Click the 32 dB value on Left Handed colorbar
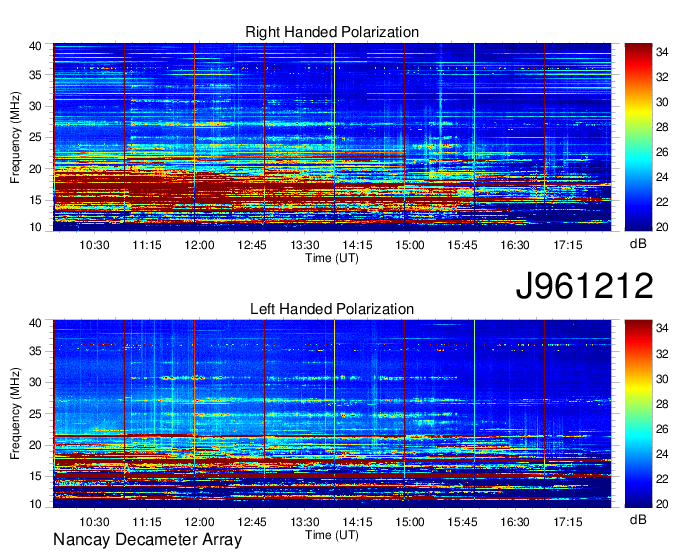Viewport: 680px width, 552px height. tap(662, 354)
